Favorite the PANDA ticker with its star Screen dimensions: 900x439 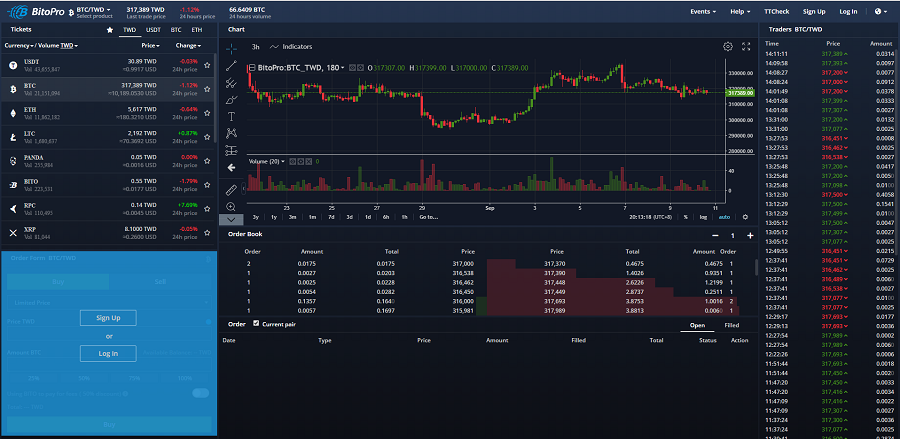[207, 162]
